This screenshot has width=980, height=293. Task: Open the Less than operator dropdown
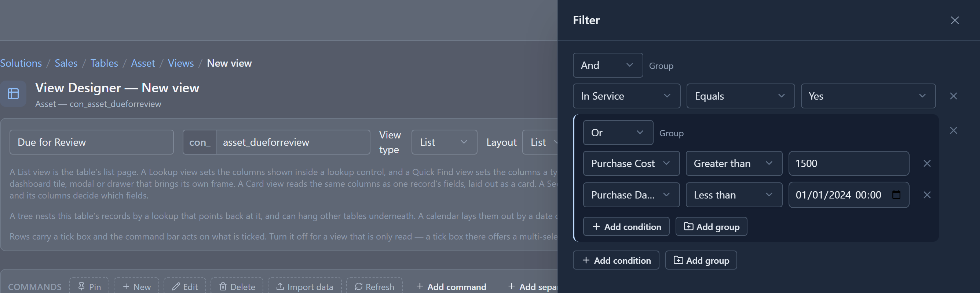(734, 195)
